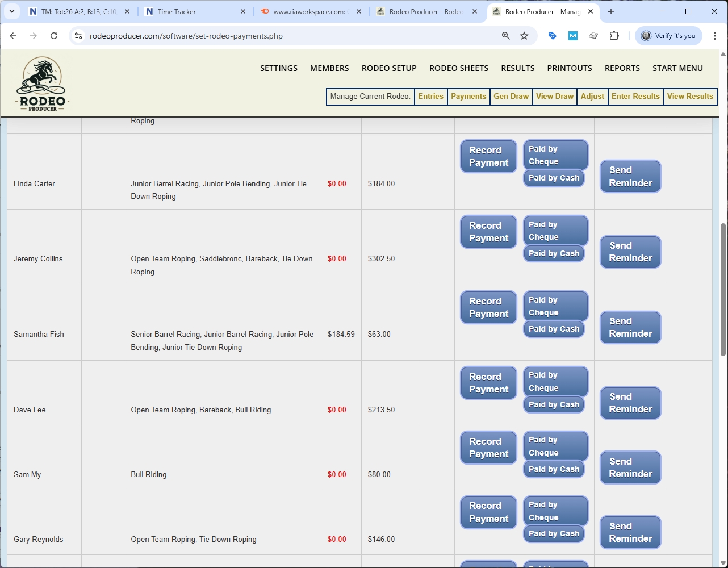Bookmark this page with star icon
728x568 pixels.
coord(524,36)
